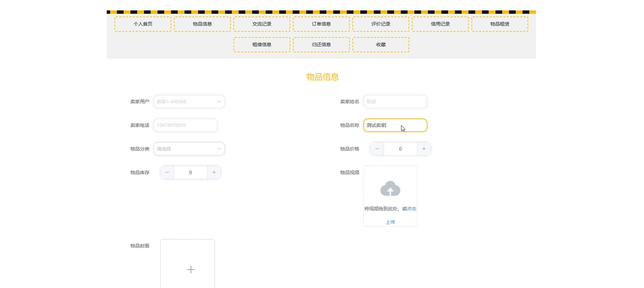Click the cloud upload icon for 物品视频
The image size is (644, 288).
pos(390,189)
